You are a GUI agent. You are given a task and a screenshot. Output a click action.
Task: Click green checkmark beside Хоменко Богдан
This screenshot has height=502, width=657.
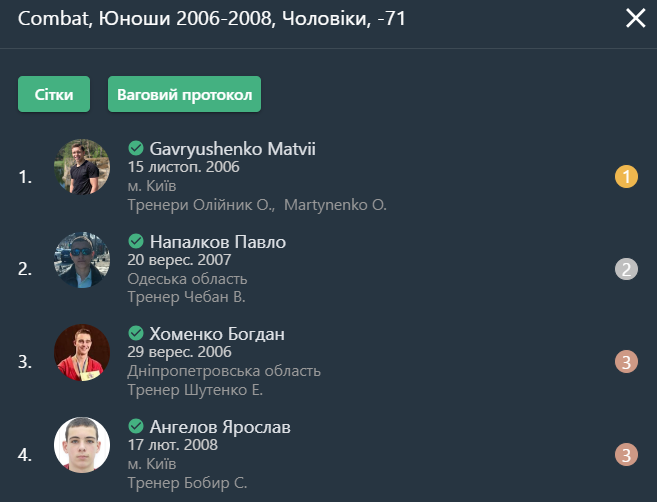[x=136, y=333]
